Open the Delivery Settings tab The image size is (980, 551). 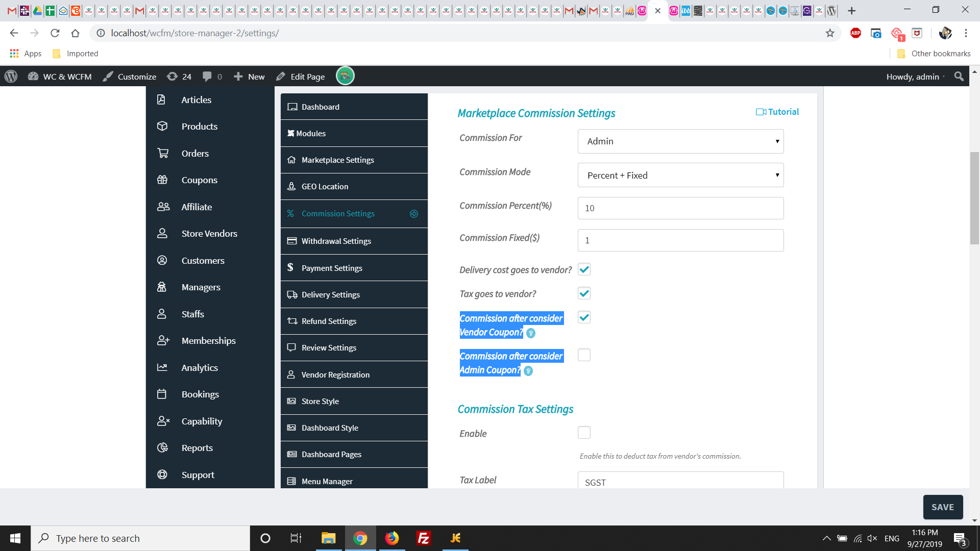[354, 294]
